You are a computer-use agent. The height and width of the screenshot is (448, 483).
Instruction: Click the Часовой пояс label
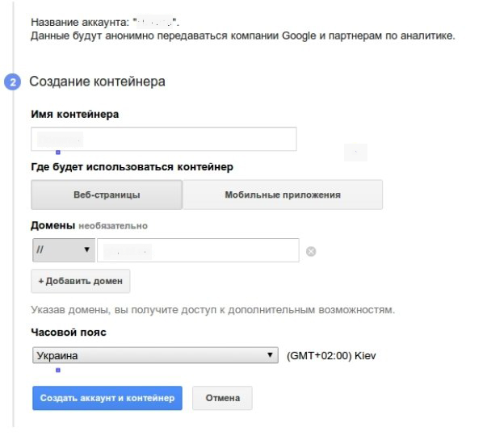tap(69, 333)
